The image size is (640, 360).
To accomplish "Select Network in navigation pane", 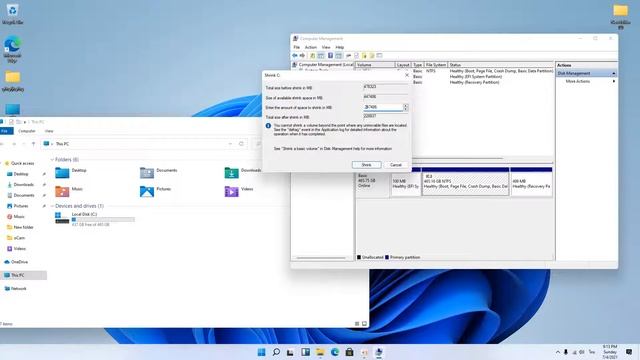I will [16, 289].
